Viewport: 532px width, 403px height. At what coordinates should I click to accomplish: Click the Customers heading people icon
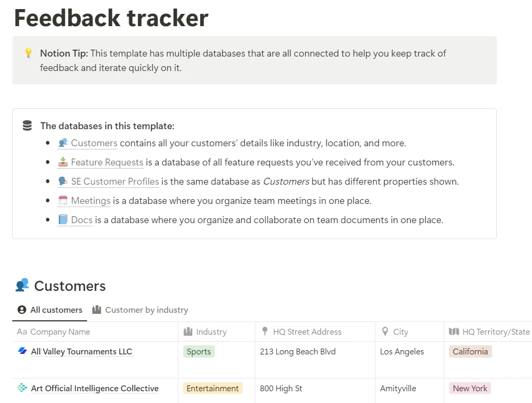tap(22, 285)
